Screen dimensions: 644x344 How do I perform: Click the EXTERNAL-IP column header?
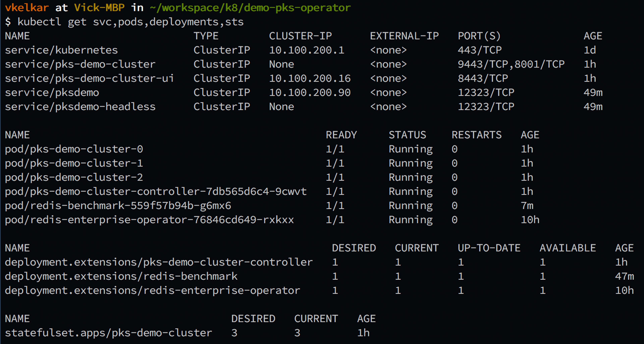404,36
